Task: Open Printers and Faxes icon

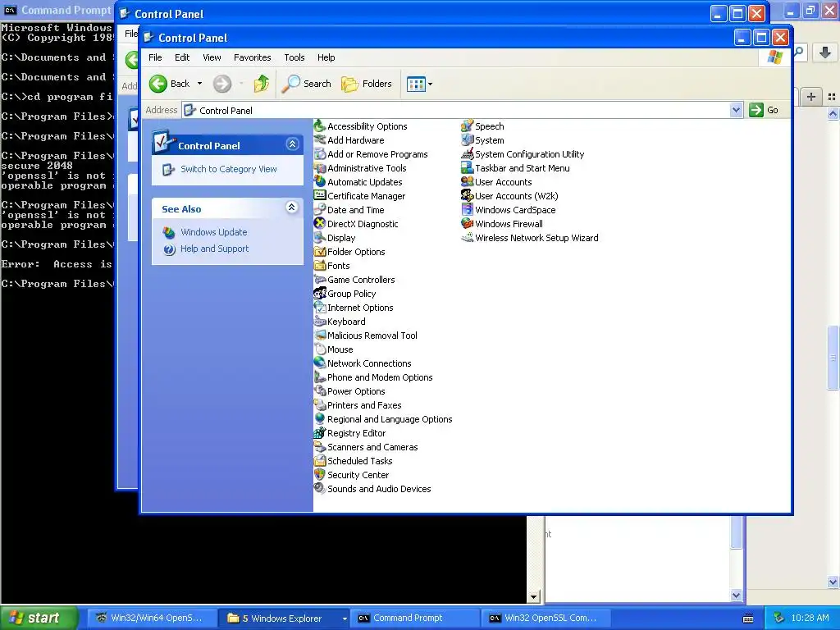Action: 320,404
